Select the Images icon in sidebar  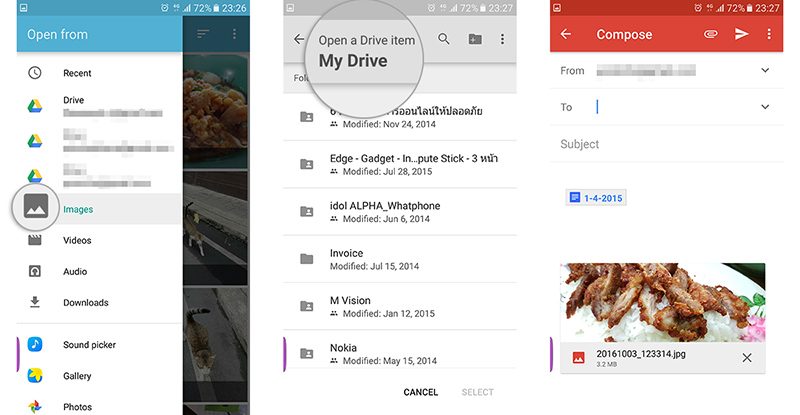tap(35, 209)
